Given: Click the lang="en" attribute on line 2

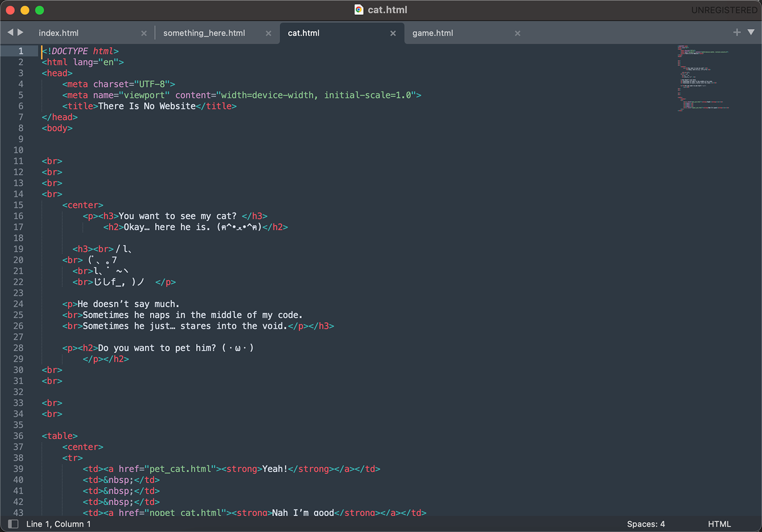Looking at the screenshot, I should click(x=95, y=62).
